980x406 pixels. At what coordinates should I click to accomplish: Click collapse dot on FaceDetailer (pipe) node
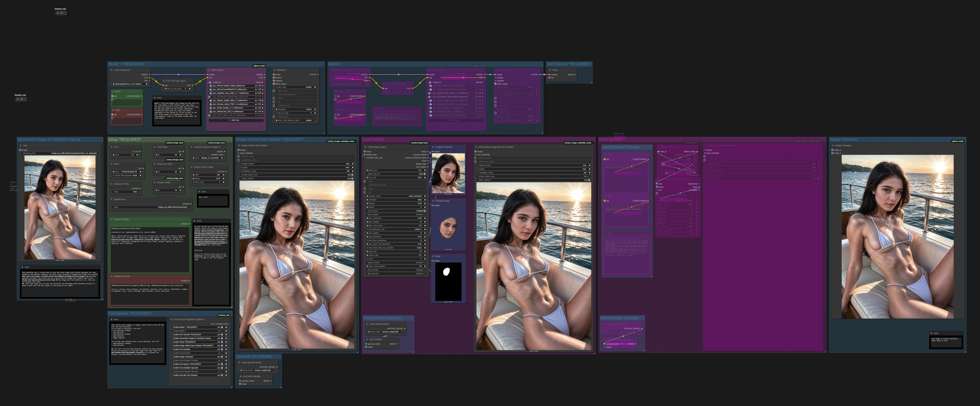(365, 147)
